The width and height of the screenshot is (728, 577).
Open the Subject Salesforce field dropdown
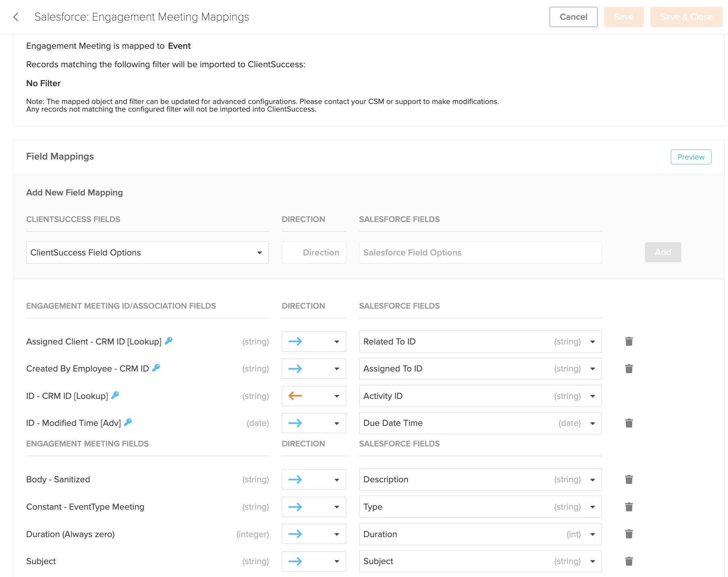480,561
